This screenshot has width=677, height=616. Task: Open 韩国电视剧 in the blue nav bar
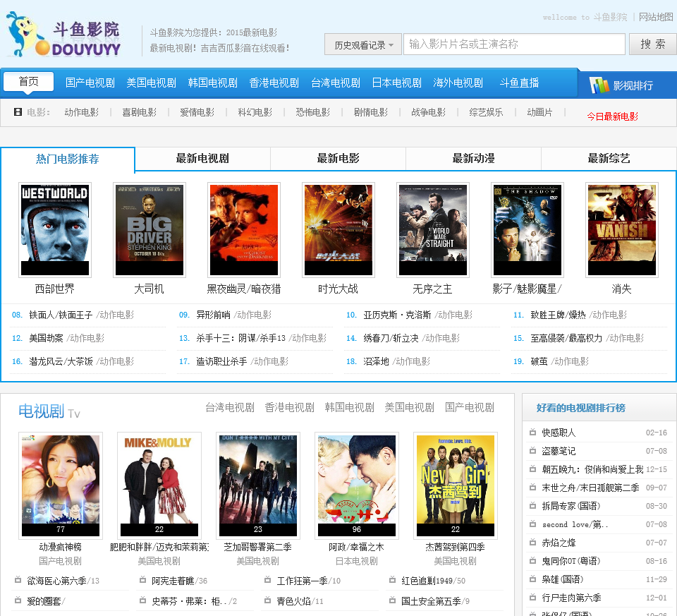[213, 83]
